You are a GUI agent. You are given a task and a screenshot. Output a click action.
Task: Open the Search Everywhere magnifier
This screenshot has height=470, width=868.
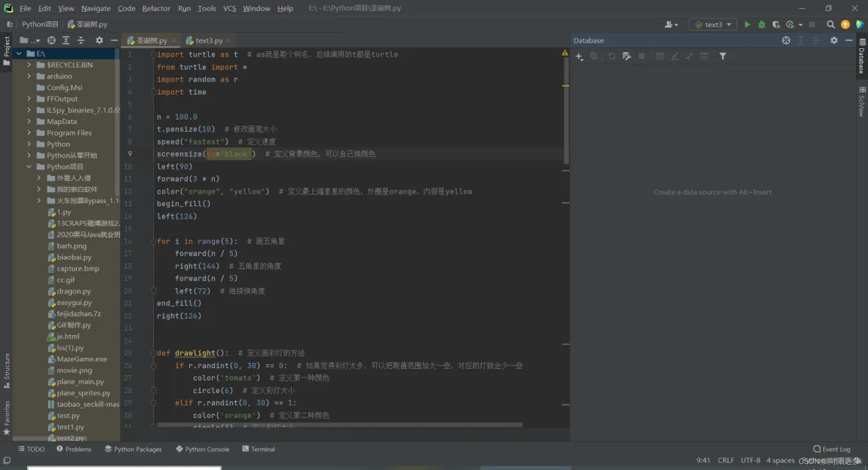[831, 24]
